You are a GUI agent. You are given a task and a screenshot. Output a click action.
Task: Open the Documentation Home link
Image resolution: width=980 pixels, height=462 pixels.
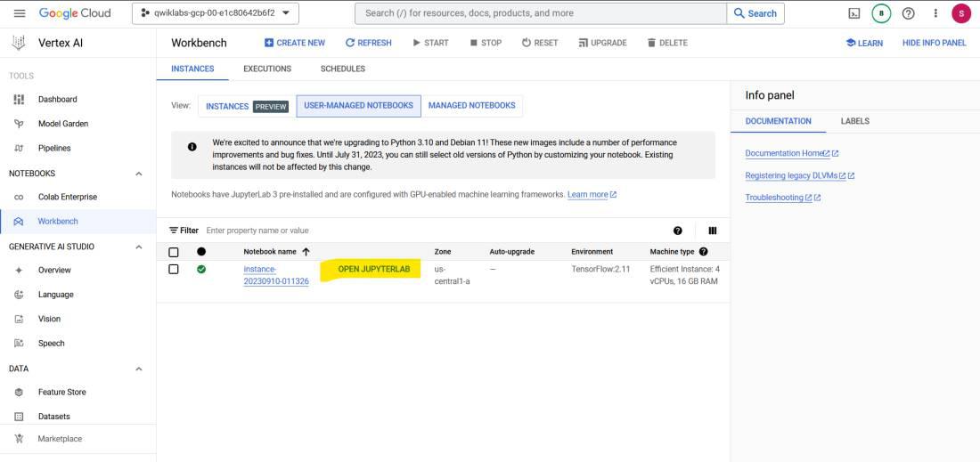[792, 154]
